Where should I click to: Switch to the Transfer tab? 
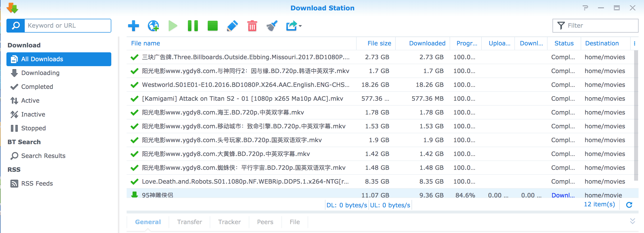click(x=189, y=222)
